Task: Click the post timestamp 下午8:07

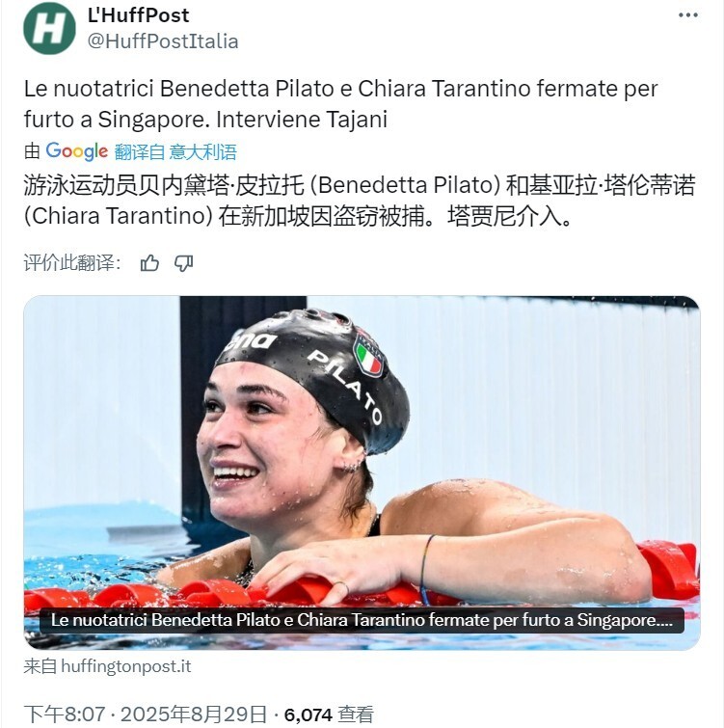Action: (65, 715)
